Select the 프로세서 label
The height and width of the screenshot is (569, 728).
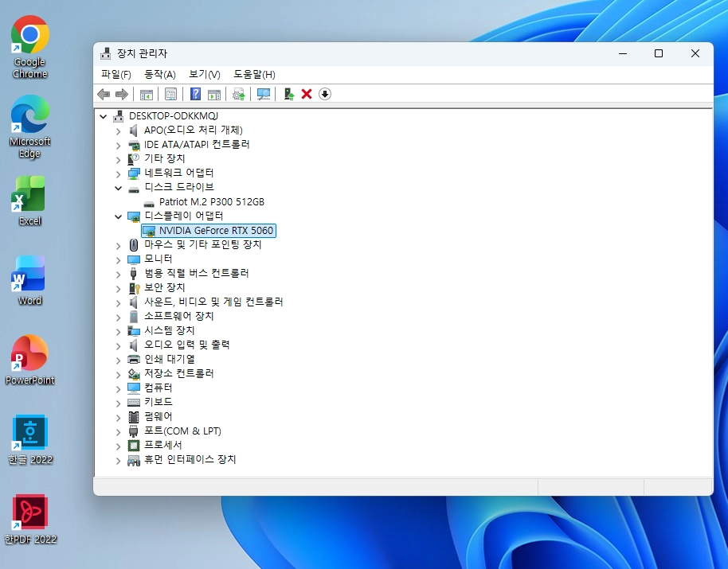coord(163,445)
